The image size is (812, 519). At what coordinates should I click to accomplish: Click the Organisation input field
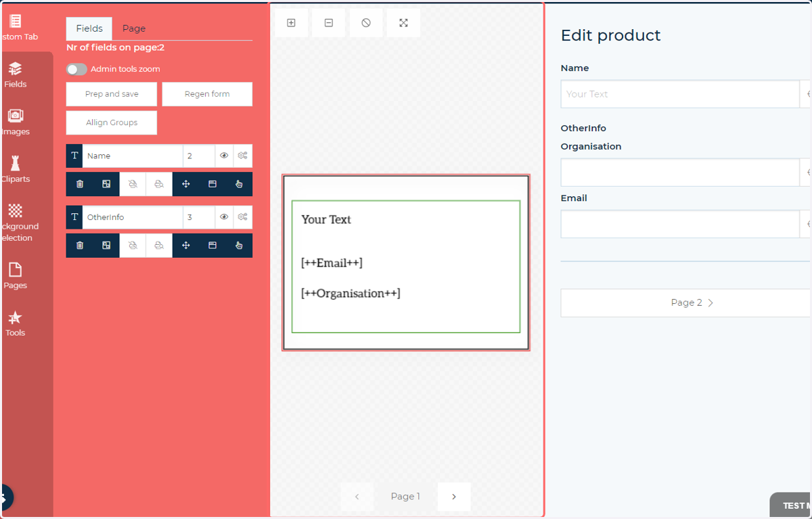click(680, 173)
